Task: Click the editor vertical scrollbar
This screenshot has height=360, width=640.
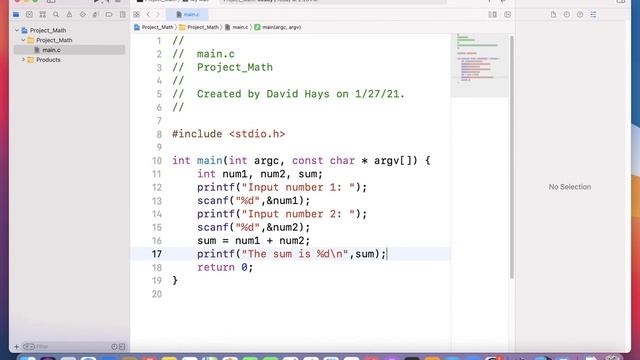Action: pyautogui.click(x=511, y=157)
